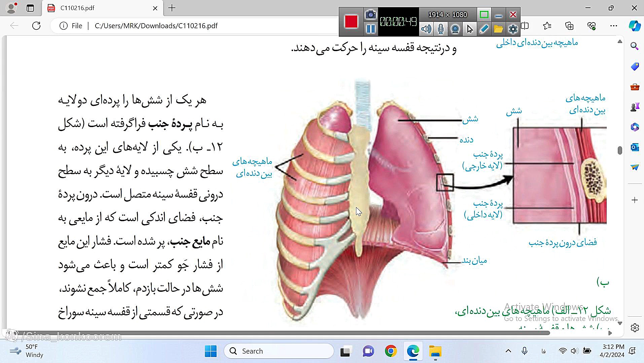Image resolution: width=644 pixels, height=363 pixels.
Task: Open the Shopping tag in the Edge sidebar
Action: pos(635,67)
